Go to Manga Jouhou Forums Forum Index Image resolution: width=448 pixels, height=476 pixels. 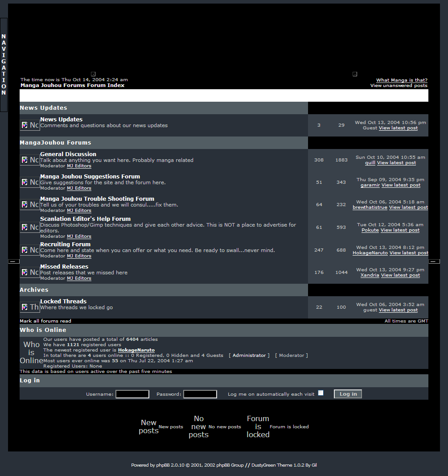[73, 85]
